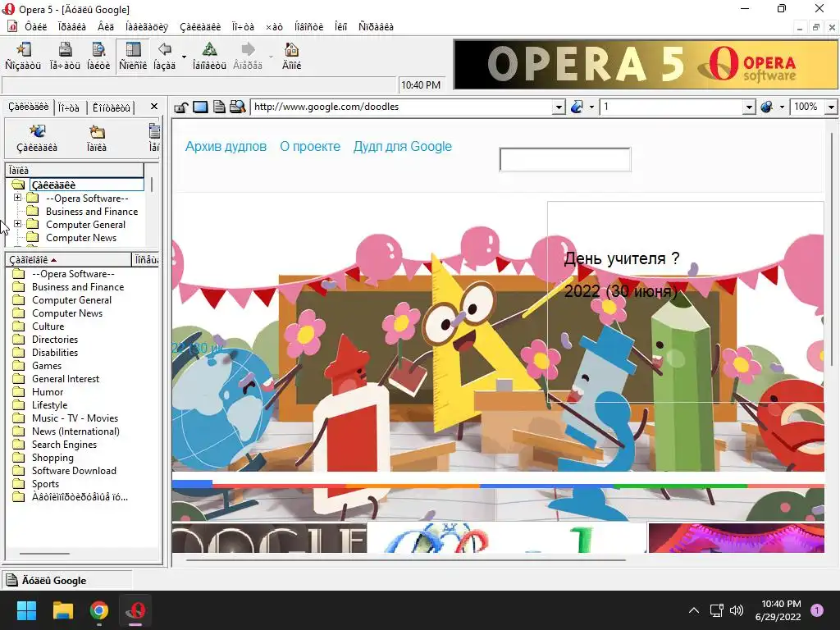This screenshot has height=630, width=840.
Task: Click the Back arrow toolbar button
Action: 164,56
